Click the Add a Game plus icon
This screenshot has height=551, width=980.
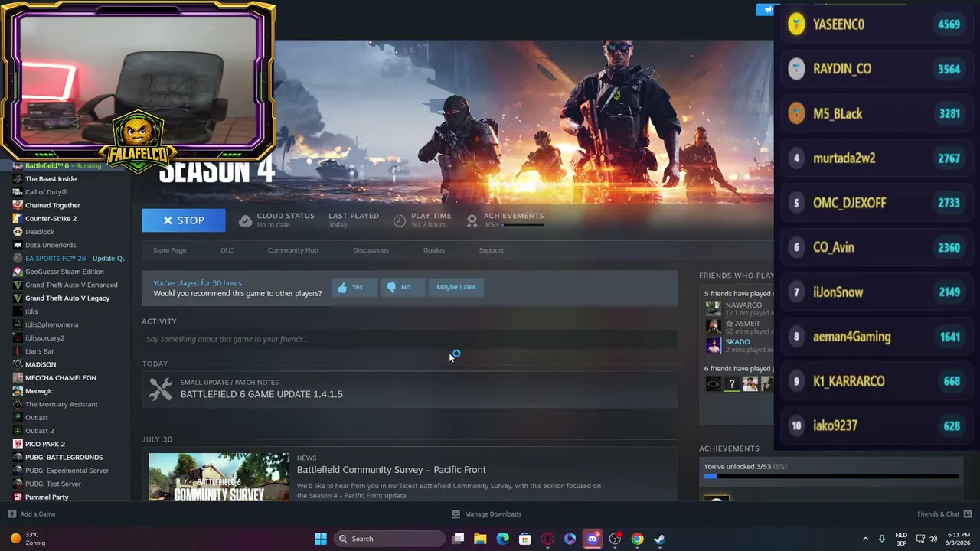(x=11, y=514)
